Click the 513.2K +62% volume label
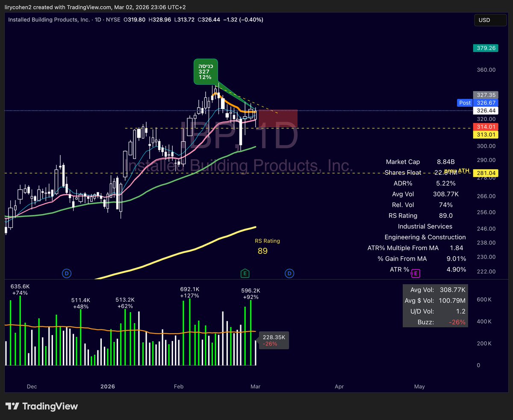Image resolution: width=513 pixels, height=420 pixels. tap(126, 303)
